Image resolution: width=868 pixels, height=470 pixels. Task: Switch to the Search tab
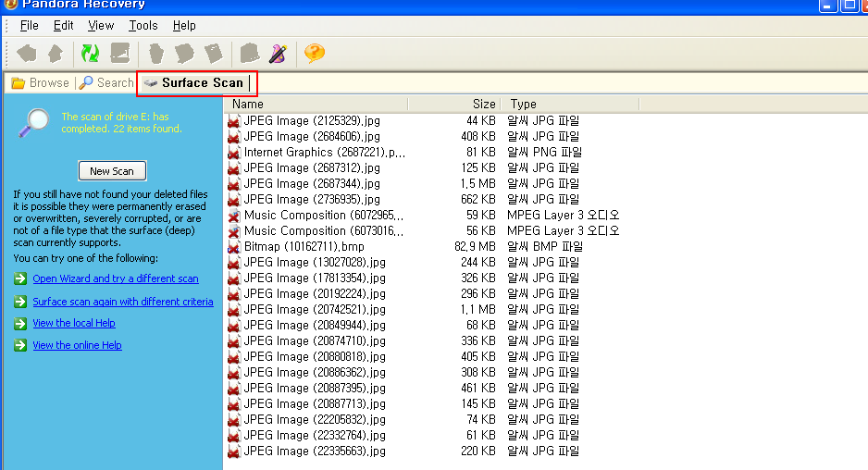(x=106, y=83)
